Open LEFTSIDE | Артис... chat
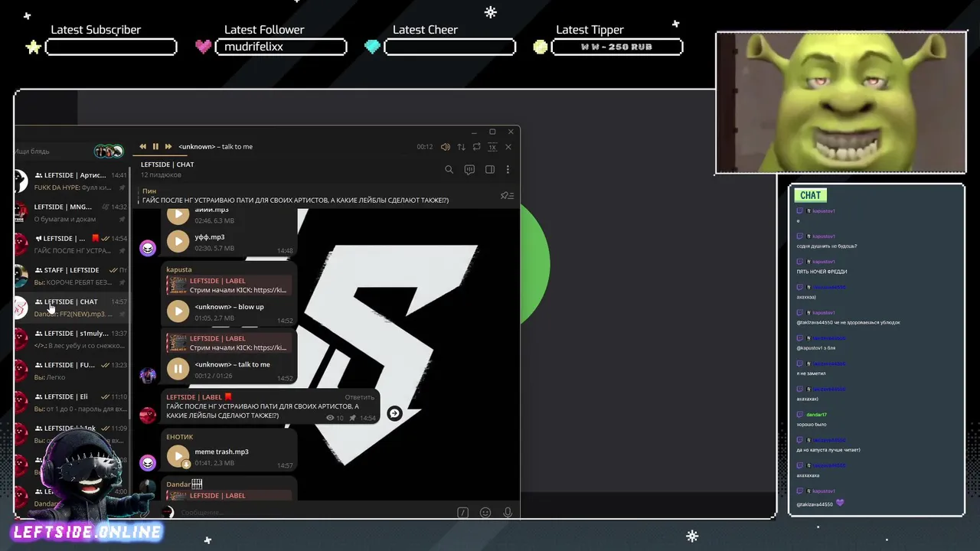This screenshot has width=980, height=551. click(x=72, y=181)
